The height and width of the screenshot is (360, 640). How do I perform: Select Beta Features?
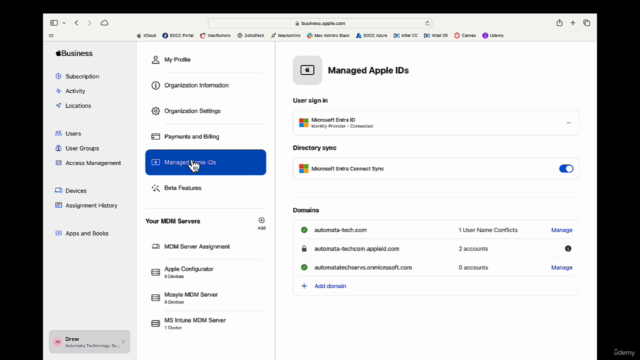(x=206, y=188)
